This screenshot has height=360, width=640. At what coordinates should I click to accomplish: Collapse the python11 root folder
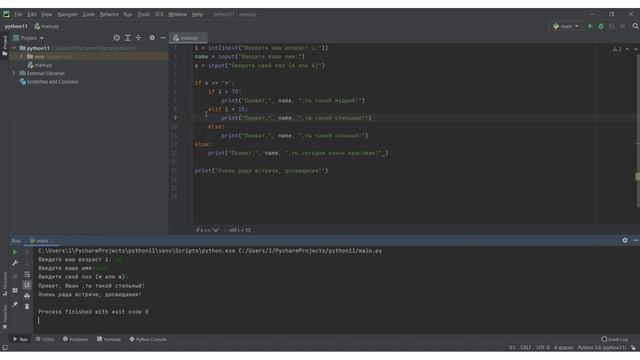point(15,48)
